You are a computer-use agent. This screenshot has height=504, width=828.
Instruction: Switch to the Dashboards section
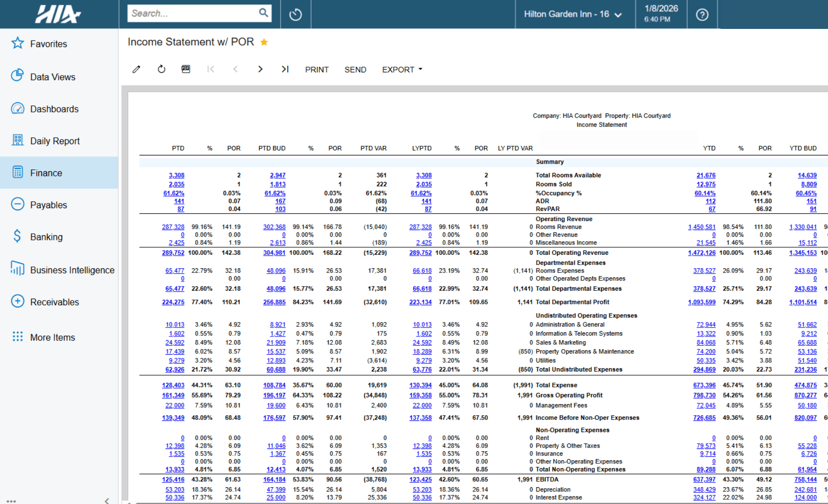coord(17,109)
